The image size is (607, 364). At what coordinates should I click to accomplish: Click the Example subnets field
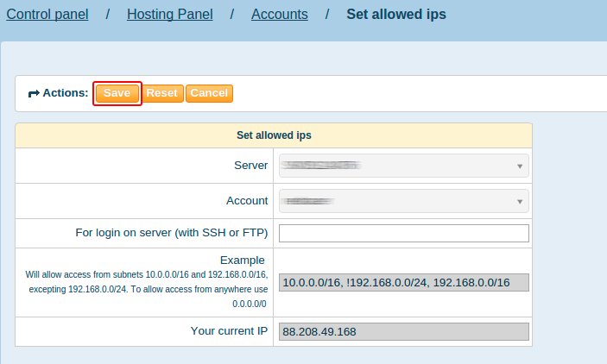[402, 282]
